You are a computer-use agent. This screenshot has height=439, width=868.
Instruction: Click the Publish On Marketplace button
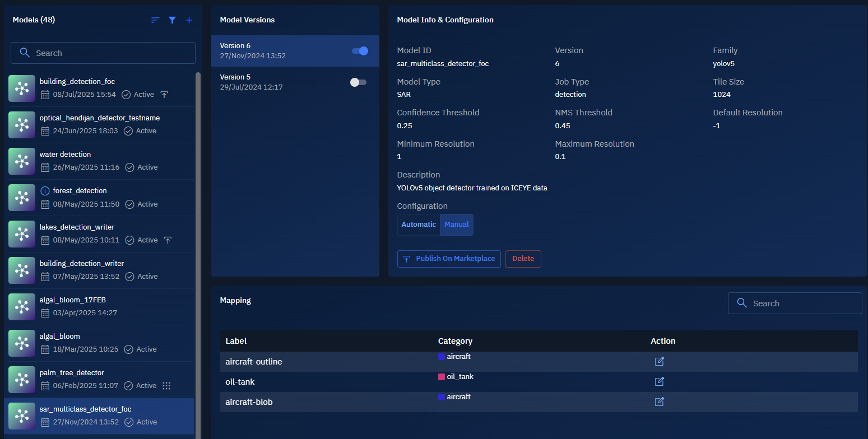point(449,259)
